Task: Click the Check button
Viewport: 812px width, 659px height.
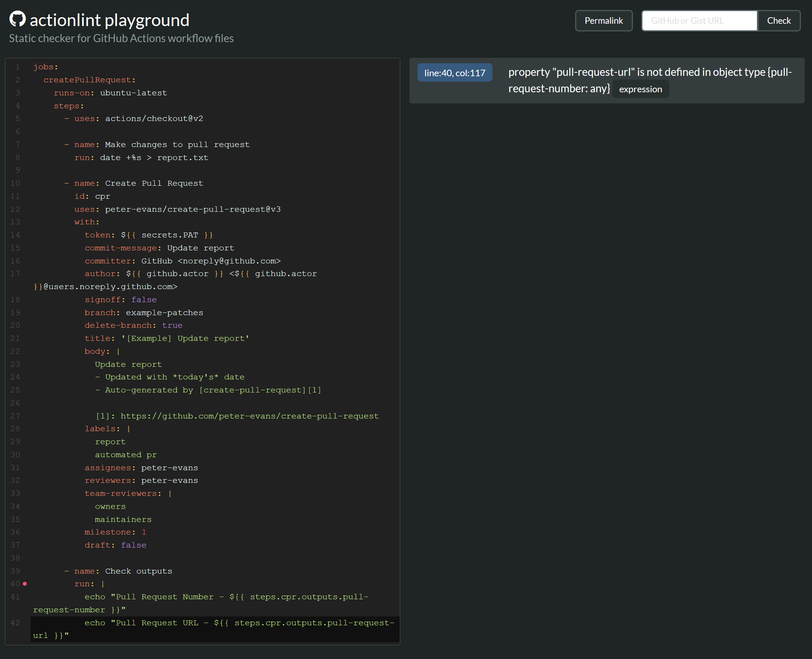Action: tap(778, 20)
